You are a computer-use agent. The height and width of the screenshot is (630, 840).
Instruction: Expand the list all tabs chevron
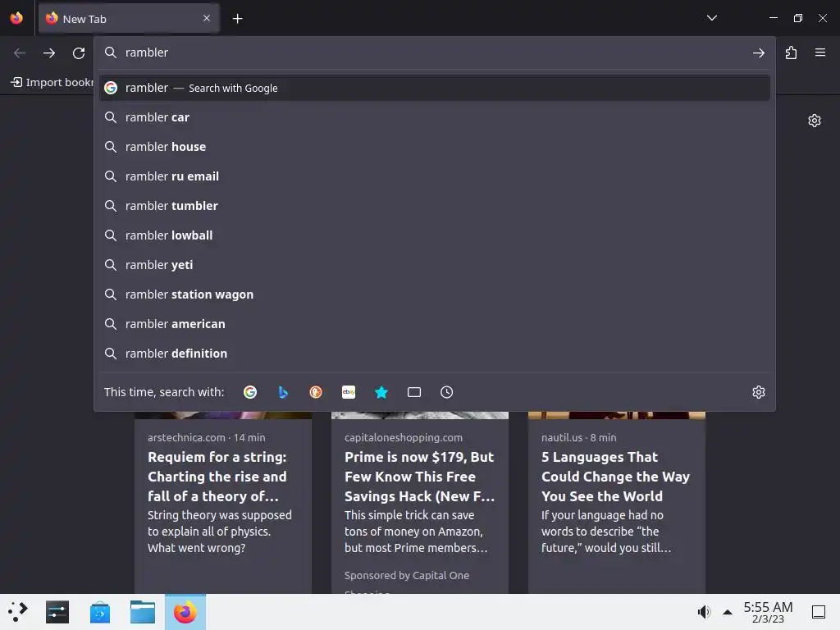[712, 18]
